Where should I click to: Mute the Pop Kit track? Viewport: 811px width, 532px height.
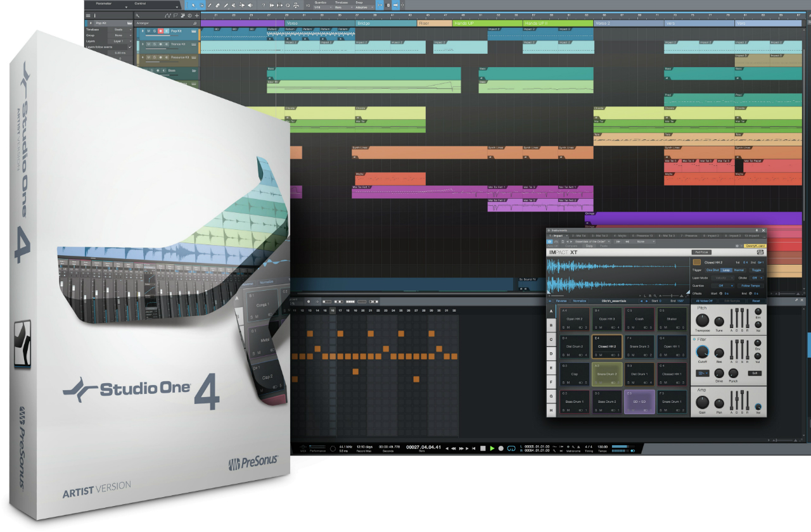[x=149, y=31]
